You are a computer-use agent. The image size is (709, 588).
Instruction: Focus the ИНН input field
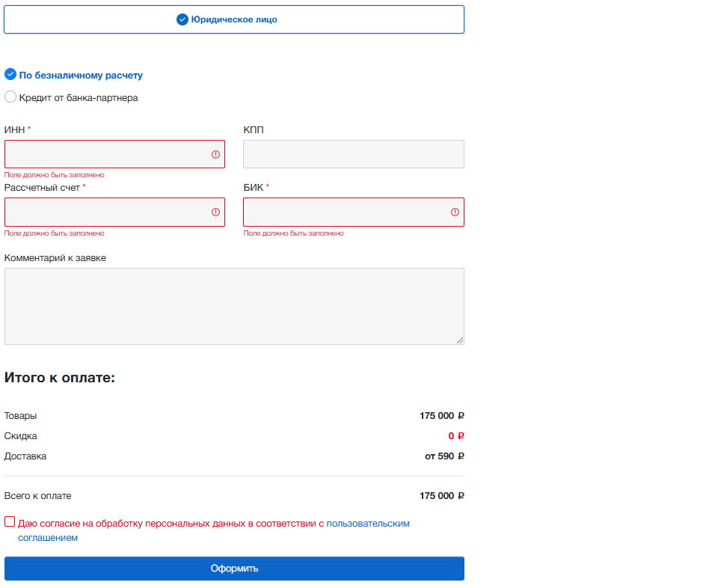[115, 154]
